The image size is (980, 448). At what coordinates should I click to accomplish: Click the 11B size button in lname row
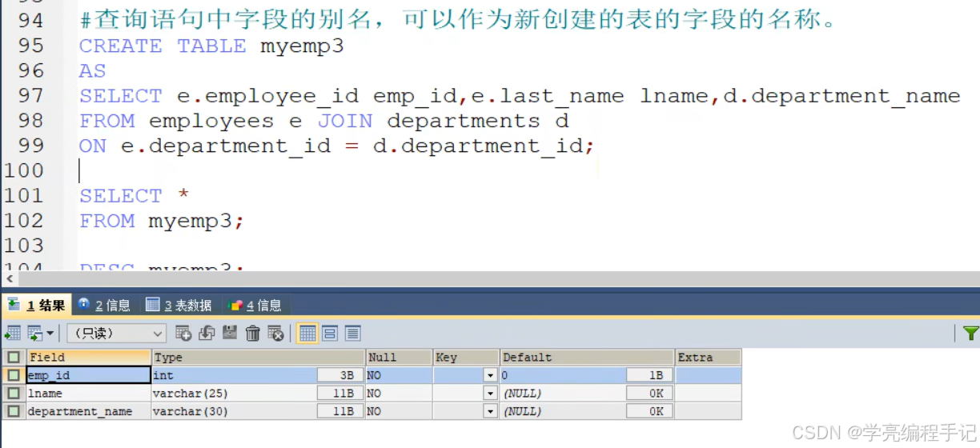pyautogui.click(x=340, y=394)
